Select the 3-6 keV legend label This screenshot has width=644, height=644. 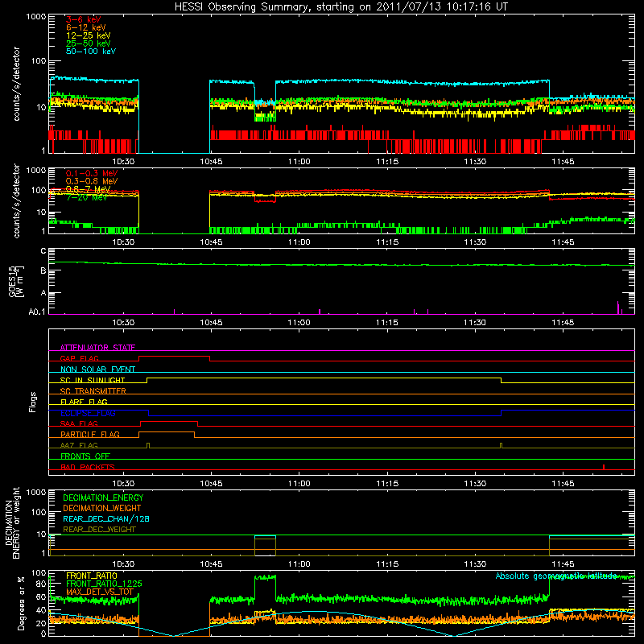point(84,19)
